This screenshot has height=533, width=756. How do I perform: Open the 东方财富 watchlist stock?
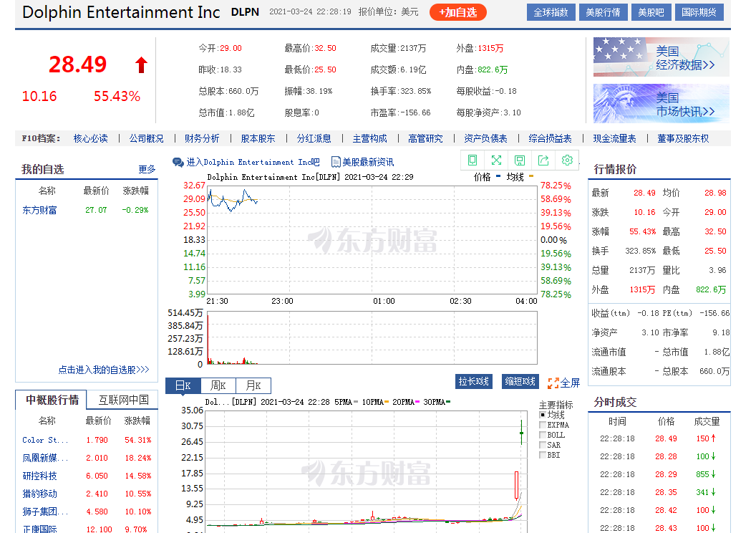point(39,211)
